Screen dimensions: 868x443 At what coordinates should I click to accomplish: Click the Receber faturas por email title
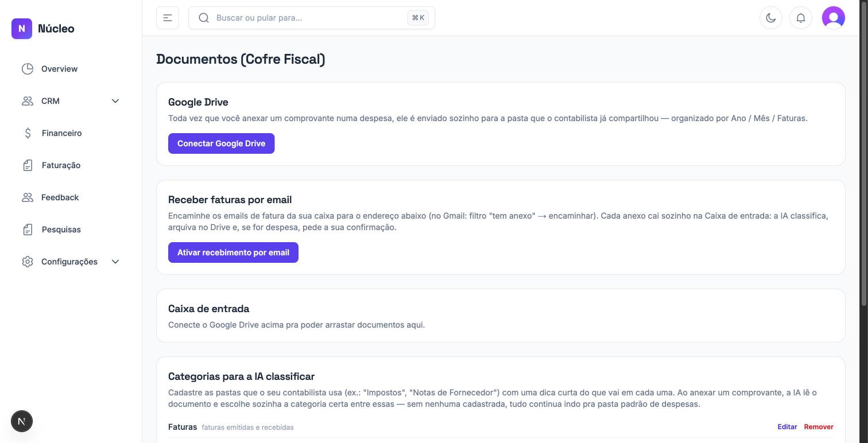[230, 200]
